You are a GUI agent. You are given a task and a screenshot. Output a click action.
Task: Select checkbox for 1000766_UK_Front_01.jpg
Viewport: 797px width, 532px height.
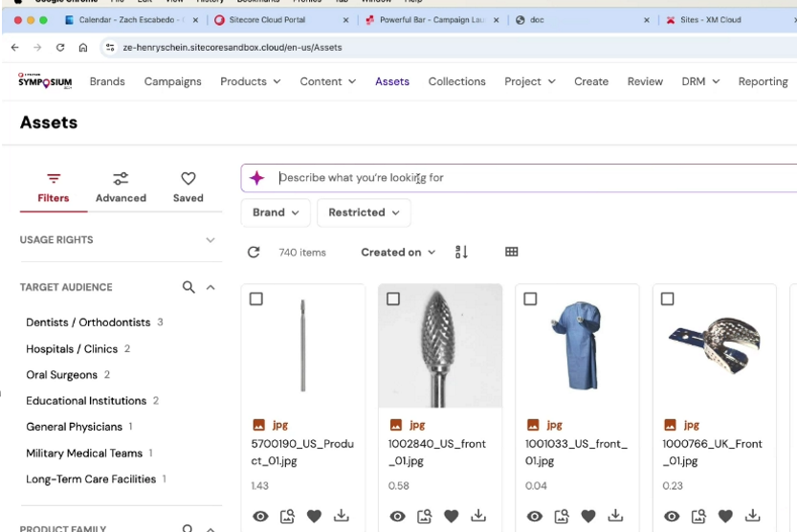coord(668,299)
